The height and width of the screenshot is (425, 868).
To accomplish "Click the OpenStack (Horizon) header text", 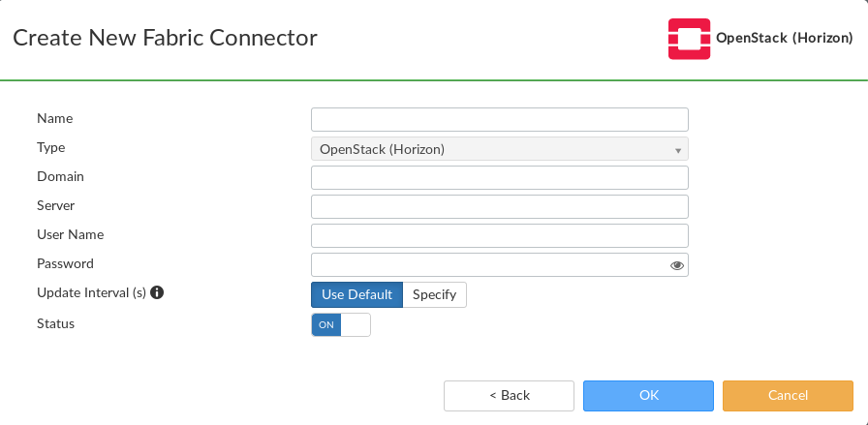I will click(784, 39).
